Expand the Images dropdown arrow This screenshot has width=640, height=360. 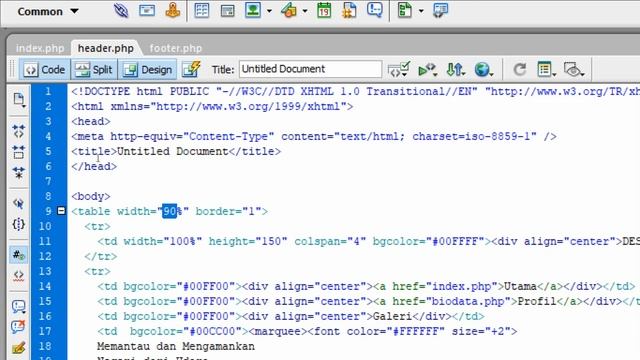click(269, 11)
